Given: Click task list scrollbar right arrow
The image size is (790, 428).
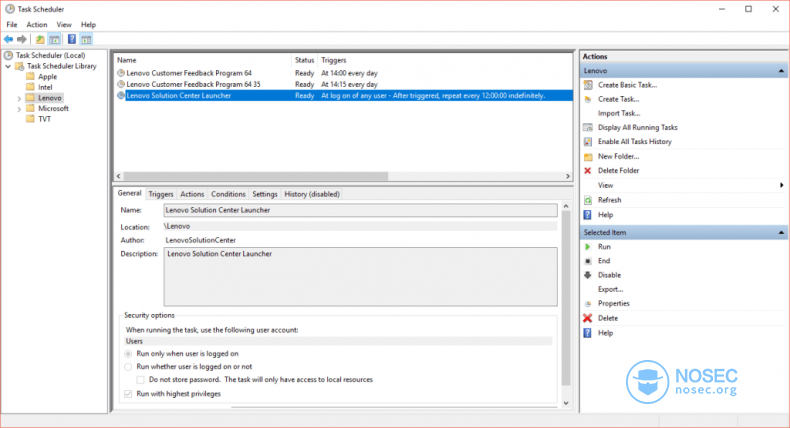Looking at the screenshot, I should 568,176.
